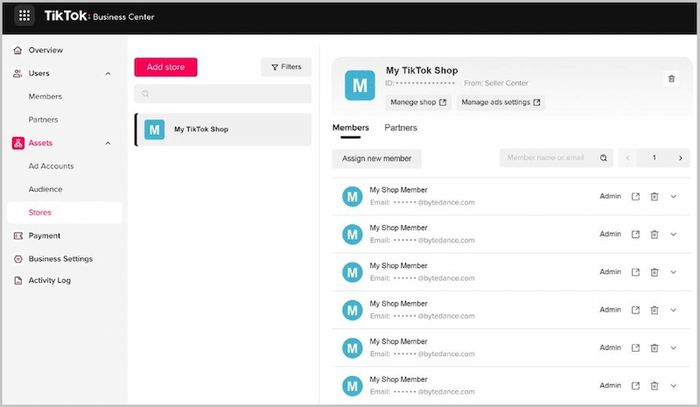Expand fourth shop member row chevron
700x407 pixels.
point(673,310)
